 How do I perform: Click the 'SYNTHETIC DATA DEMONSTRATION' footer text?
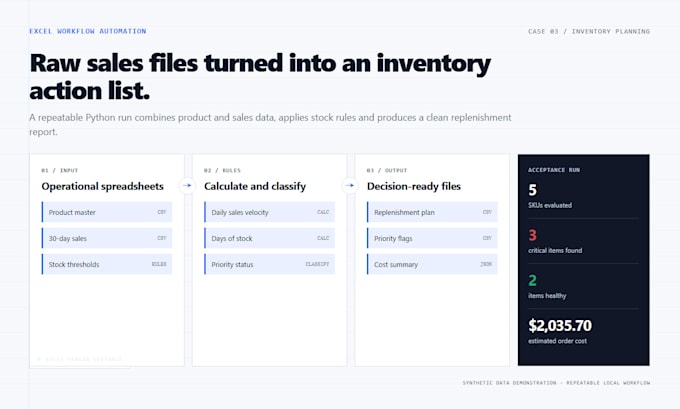pyautogui.click(x=510, y=383)
